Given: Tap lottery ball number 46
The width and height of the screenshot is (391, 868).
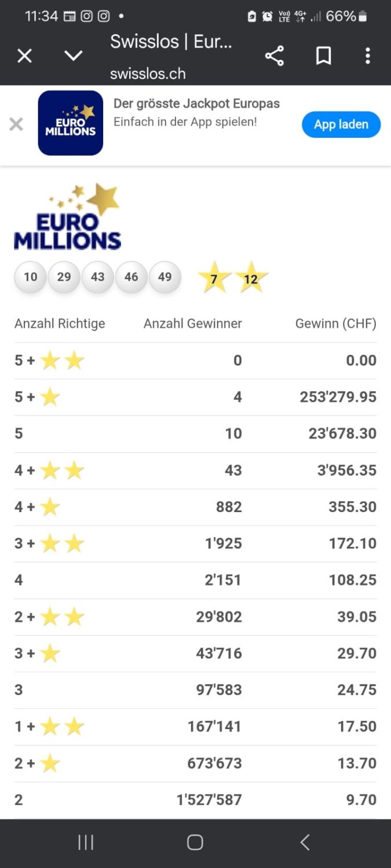Looking at the screenshot, I should tap(131, 277).
